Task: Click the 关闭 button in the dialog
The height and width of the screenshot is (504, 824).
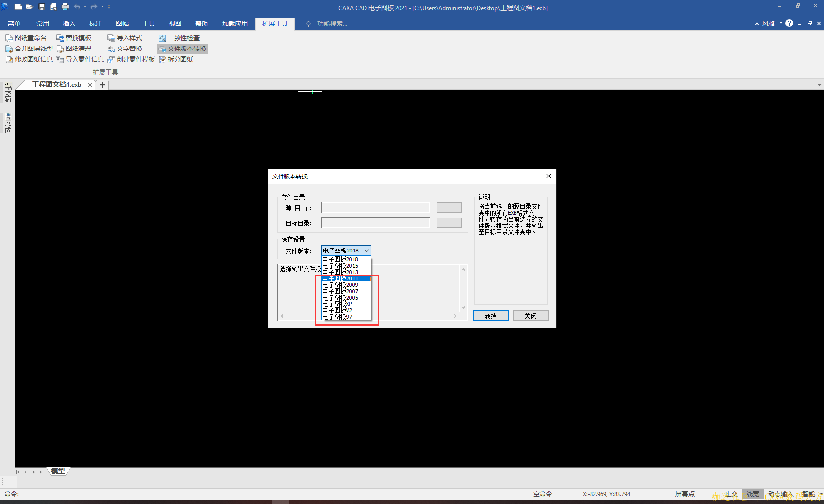Action: point(531,316)
